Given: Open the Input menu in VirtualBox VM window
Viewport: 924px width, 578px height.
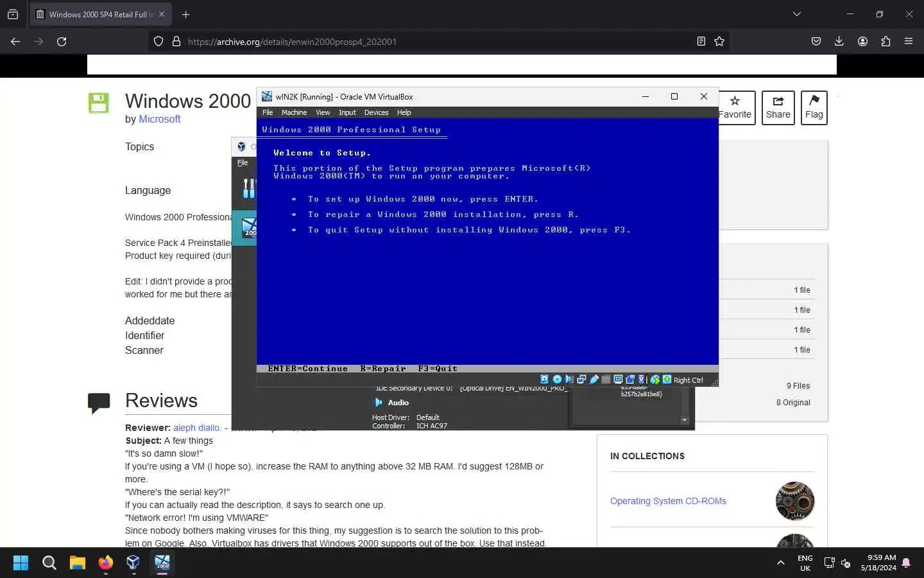Looking at the screenshot, I should [347, 112].
